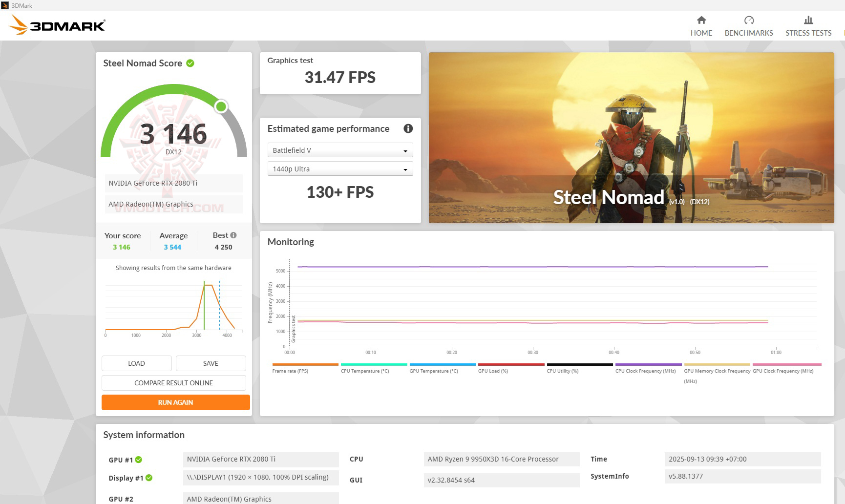Click the SAVE button
This screenshot has height=504, width=845.
tap(210, 363)
